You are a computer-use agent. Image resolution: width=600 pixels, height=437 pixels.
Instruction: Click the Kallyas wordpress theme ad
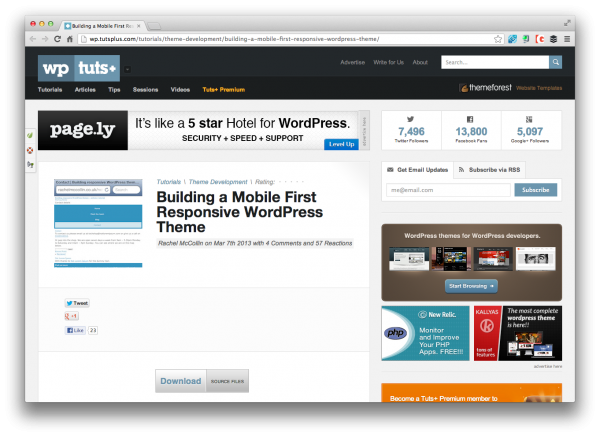(x=518, y=333)
